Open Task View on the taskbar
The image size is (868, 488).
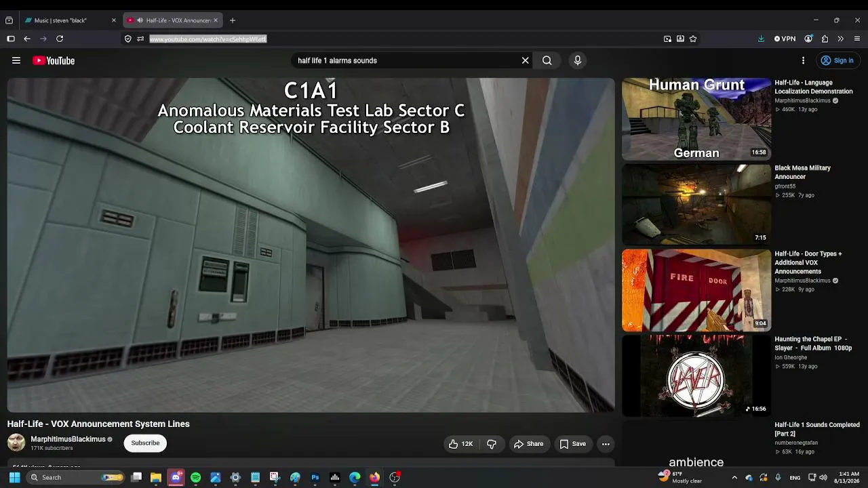136,477
